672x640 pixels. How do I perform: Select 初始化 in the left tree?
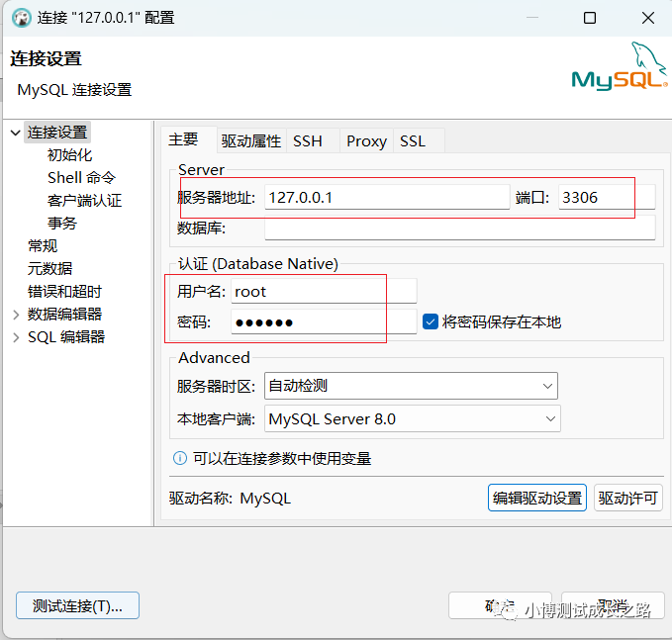[70, 155]
